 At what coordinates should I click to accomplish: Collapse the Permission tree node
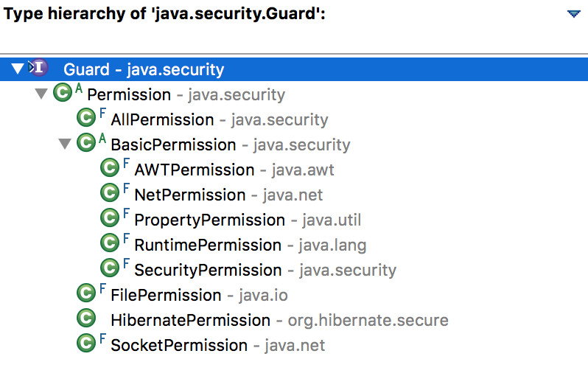(x=41, y=94)
